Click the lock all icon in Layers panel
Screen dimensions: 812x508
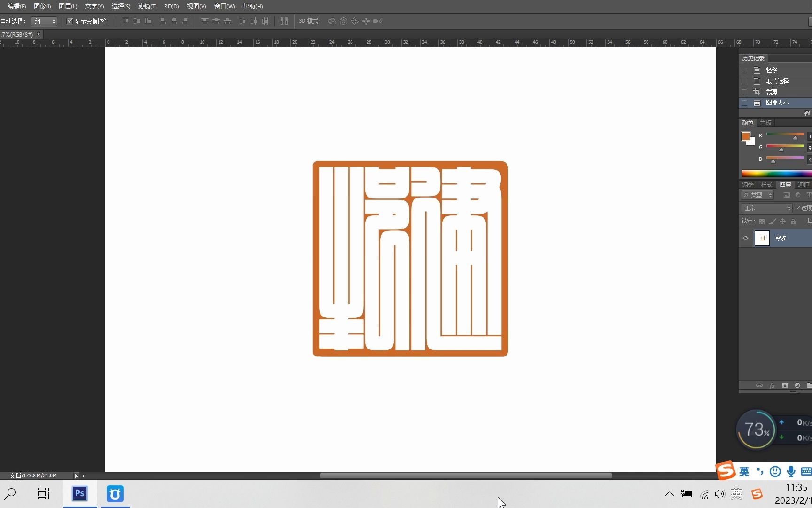pyautogui.click(x=793, y=222)
